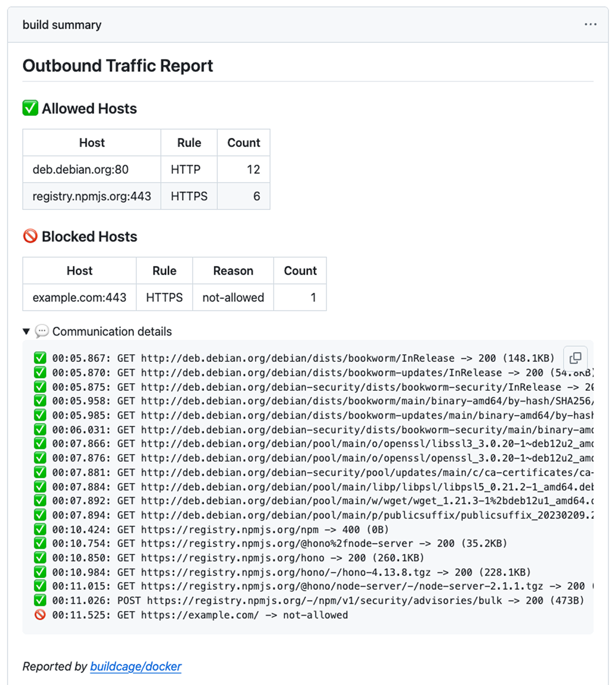The width and height of the screenshot is (616, 685).
Task: Click the prohibited icon on the example.com log line
Action: tap(40, 614)
